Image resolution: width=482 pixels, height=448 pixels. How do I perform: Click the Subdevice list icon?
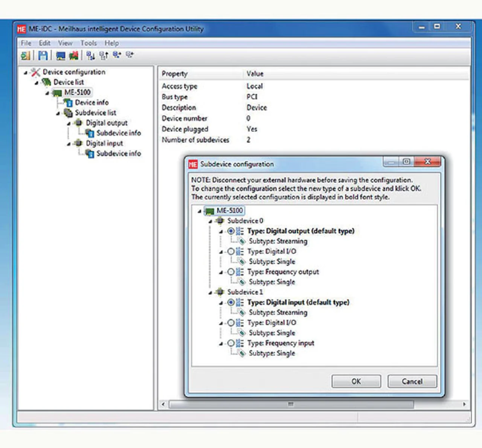pyautogui.click(x=68, y=113)
